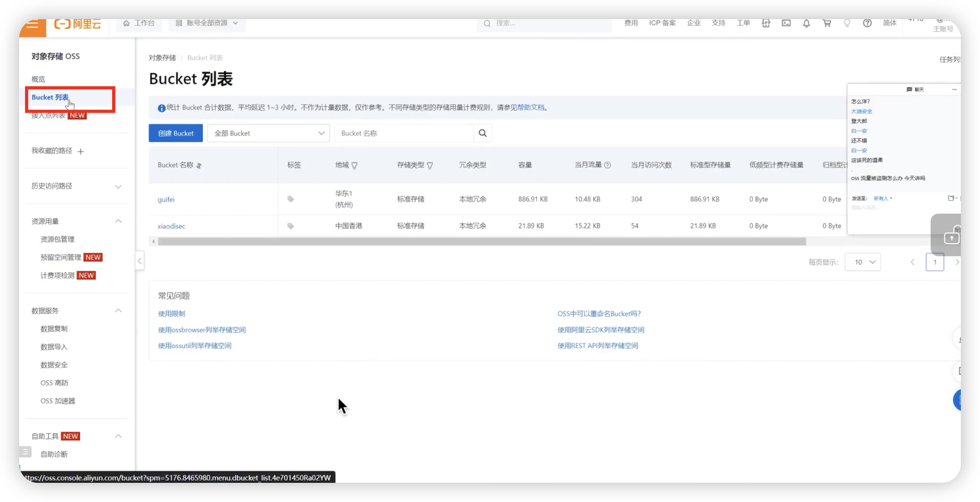Screen dimensions: 980x502
Task: Click tag icon for guifei
Action: pos(291,199)
